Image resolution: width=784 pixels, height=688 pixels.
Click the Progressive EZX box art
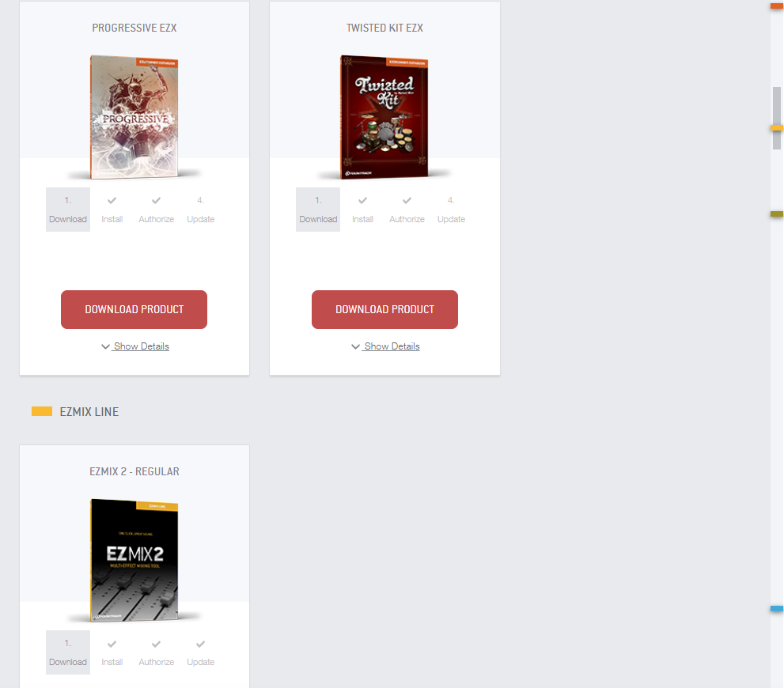[x=134, y=117]
